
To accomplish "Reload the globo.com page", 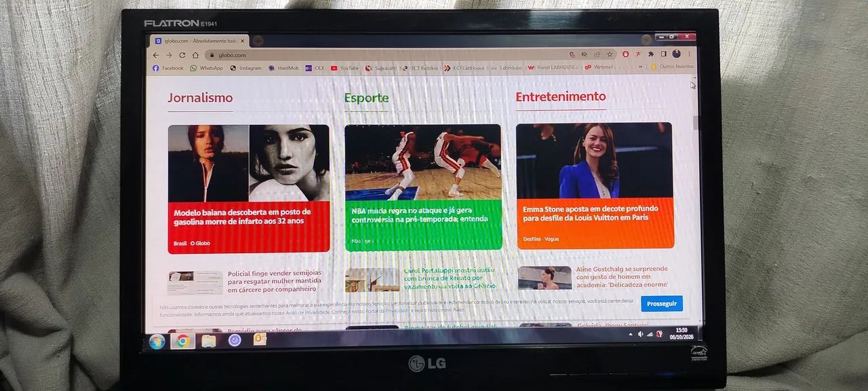I will click(x=182, y=55).
